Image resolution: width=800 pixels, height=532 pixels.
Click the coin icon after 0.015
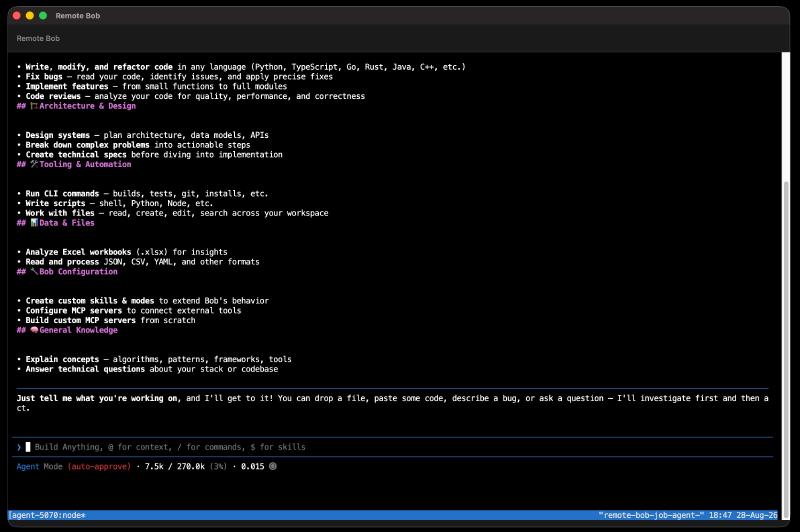[x=273, y=466]
